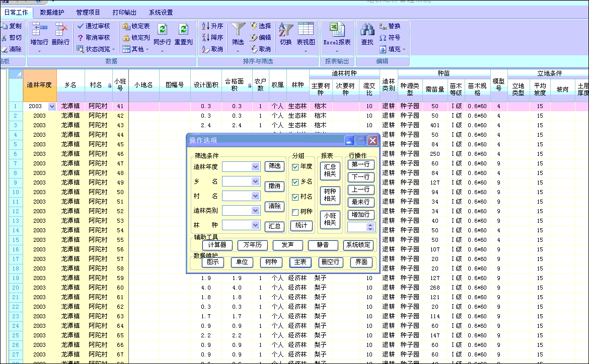Click the 筛选 funnel icon in ribbon
The width and height of the screenshot is (589, 364).
tap(238, 29)
